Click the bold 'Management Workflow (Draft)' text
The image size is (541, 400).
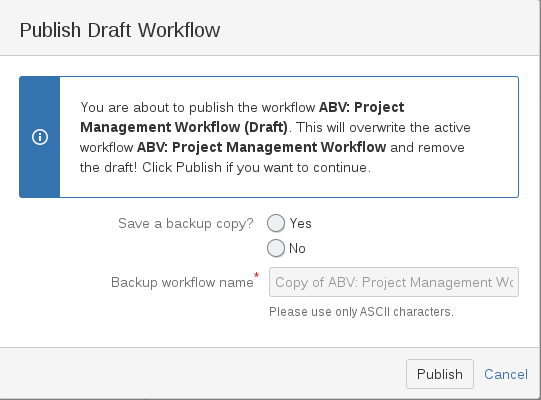pyautogui.click(x=184, y=127)
